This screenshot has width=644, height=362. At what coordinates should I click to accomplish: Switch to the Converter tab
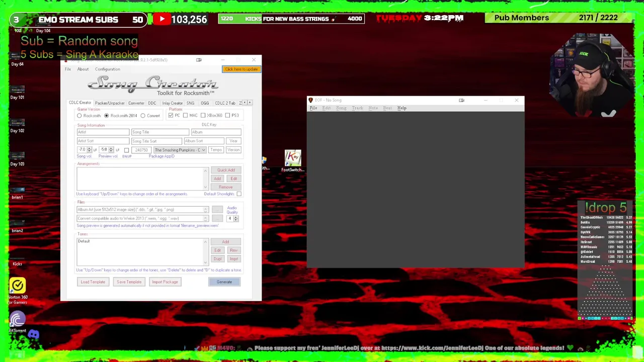[x=136, y=103]
